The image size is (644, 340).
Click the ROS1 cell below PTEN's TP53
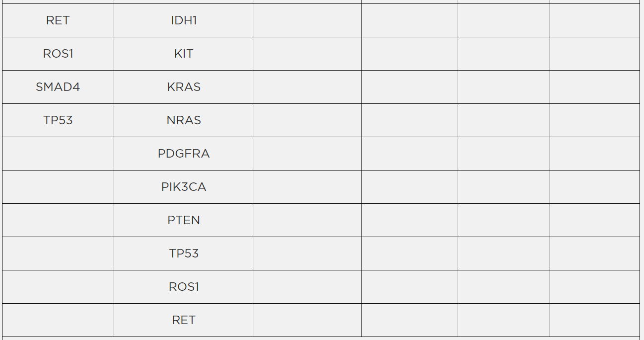coord(184,287)
